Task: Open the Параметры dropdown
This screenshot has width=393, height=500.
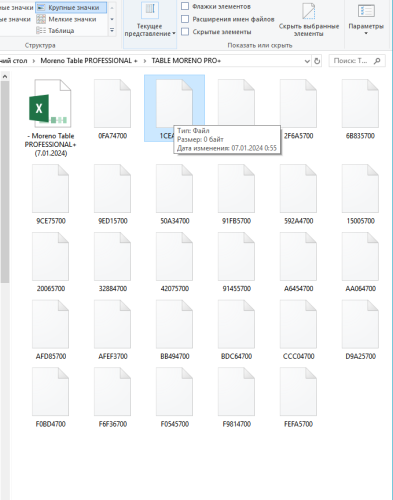Action: [x=366, y=20]
